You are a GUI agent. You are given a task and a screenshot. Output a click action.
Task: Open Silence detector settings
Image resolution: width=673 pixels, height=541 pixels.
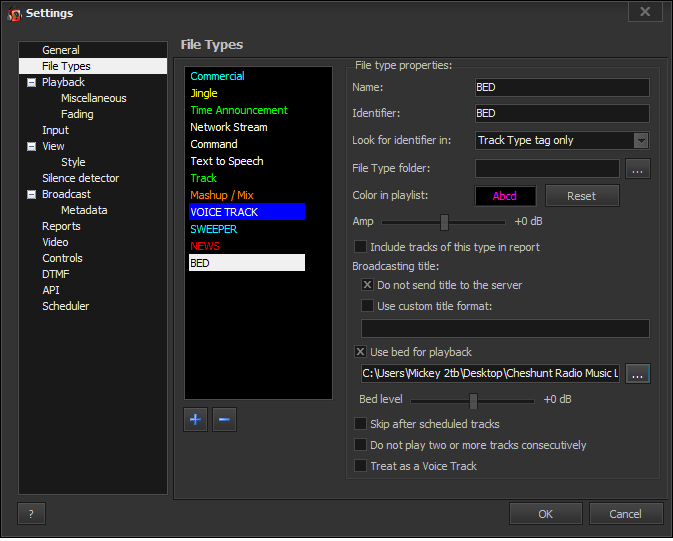(80, 179)
